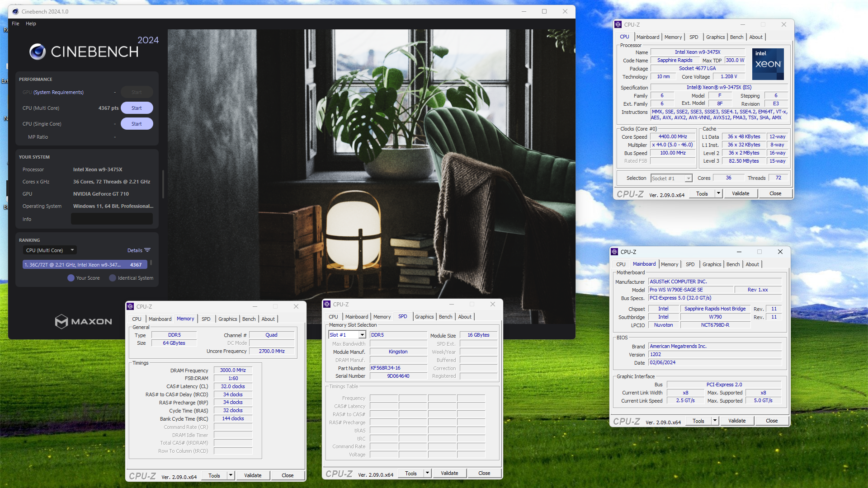The height and width of the screenshot is (488, 868).
Task: Click the Pro WS W790E-SAGE SE model field
Action: pyautogui.click(x=690, y=290)
